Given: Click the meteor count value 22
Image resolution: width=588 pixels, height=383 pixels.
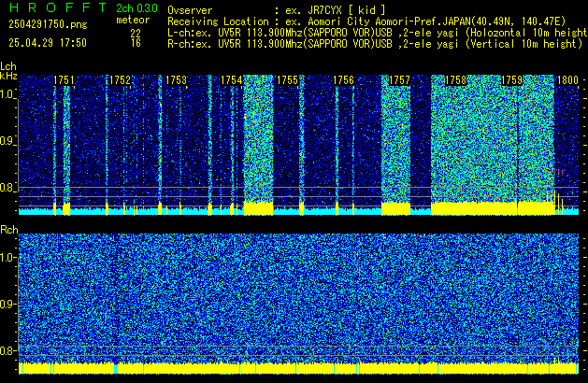Looking at the screenshot, I should point(136,34).
